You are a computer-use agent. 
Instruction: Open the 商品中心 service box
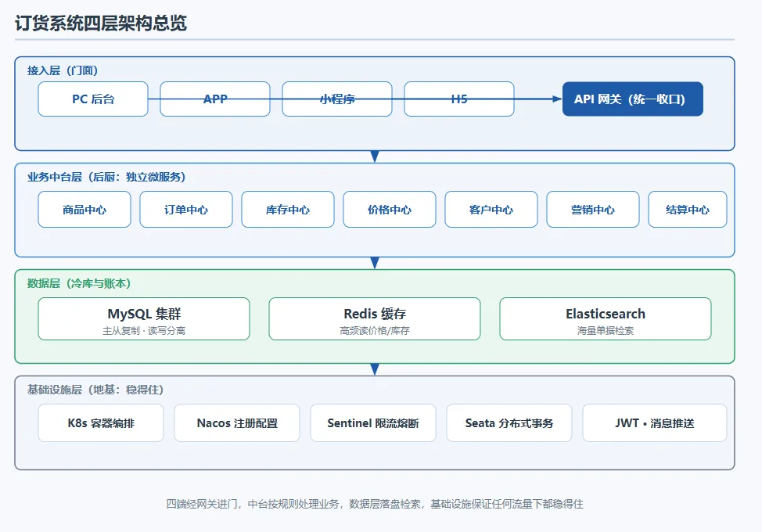[84, 210]
